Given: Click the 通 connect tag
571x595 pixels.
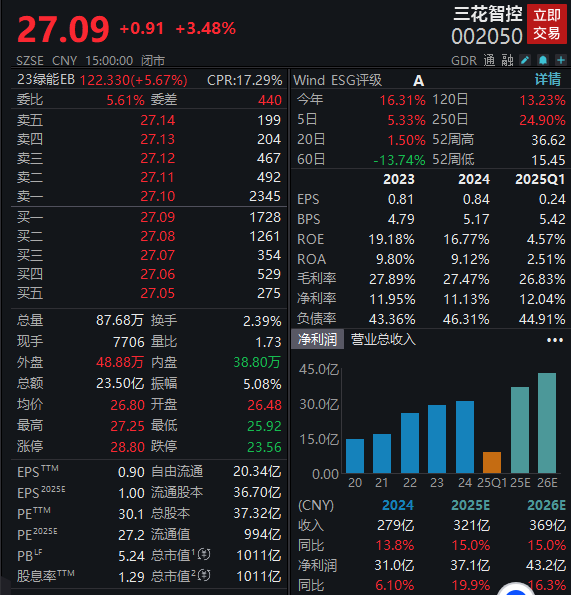Looking at the screenshot, I should (489, 60).
